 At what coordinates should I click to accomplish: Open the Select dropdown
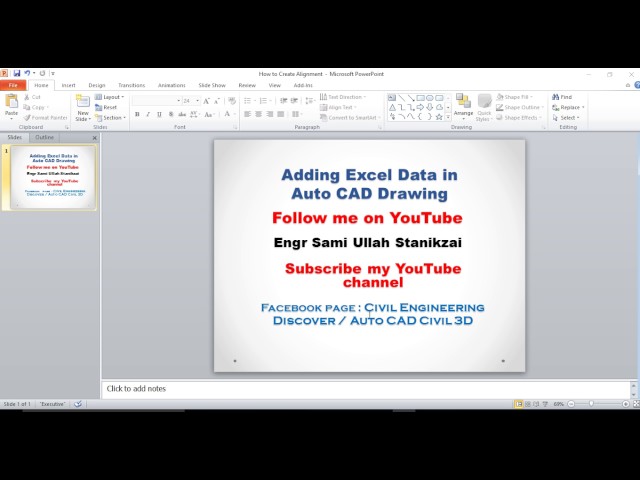point(566,118)
